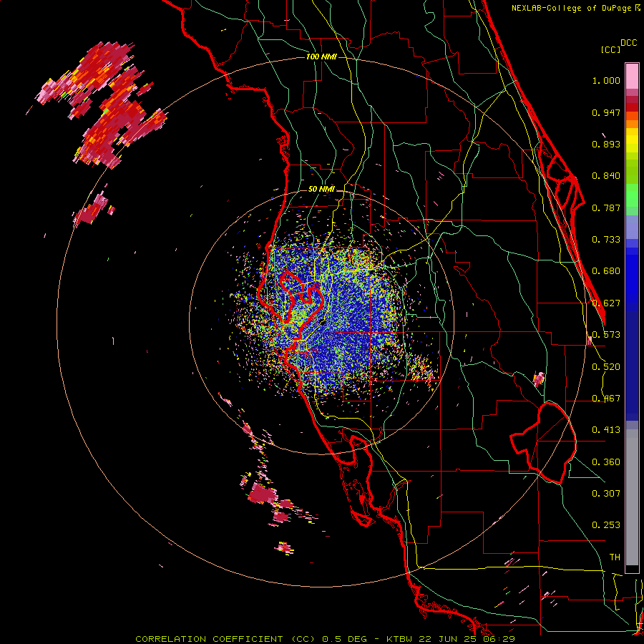Click the KTBW station identifier

point(399,639)
